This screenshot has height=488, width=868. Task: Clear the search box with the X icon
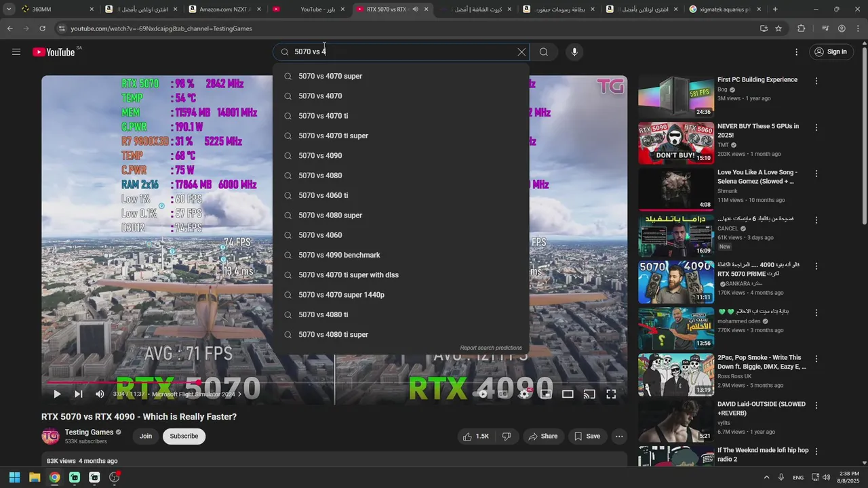pyautogui.click(x=521, y=52)
